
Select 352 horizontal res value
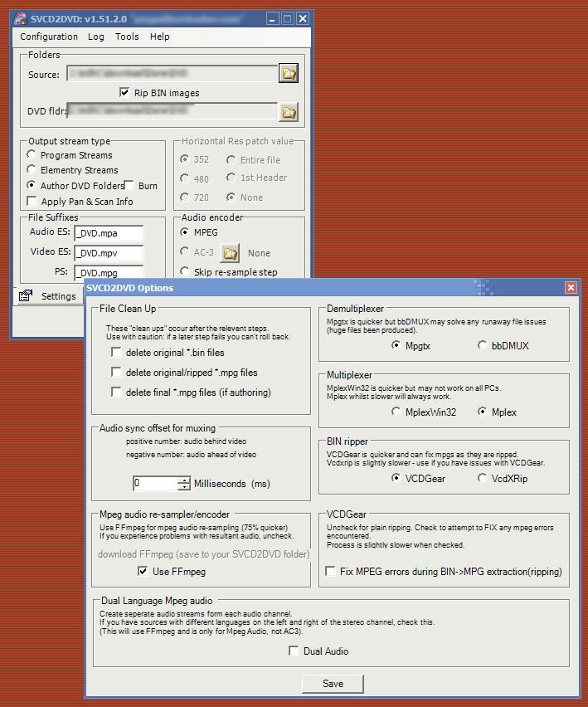point(184,158)
